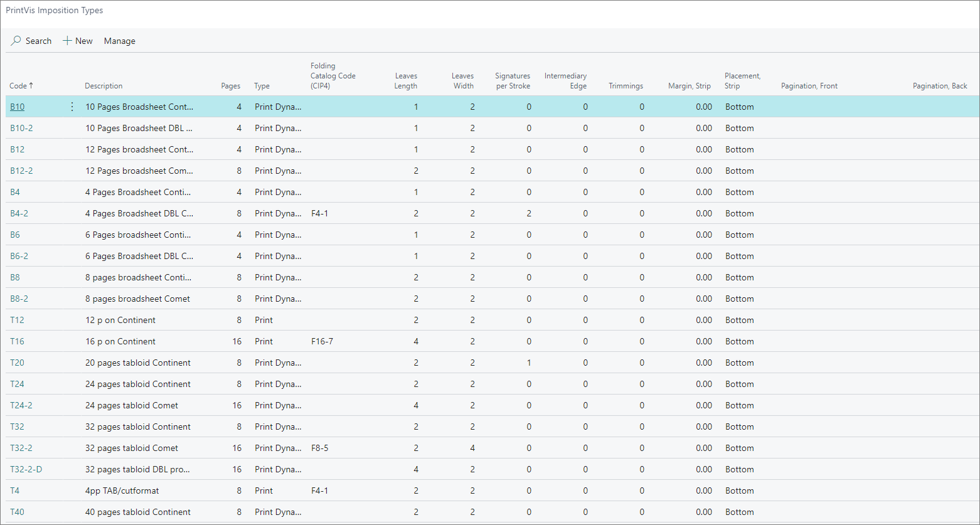The width and height of the screenshot is (980, 525).
Task: Click the Pagination, Back column header
Action: coord(939,86)
